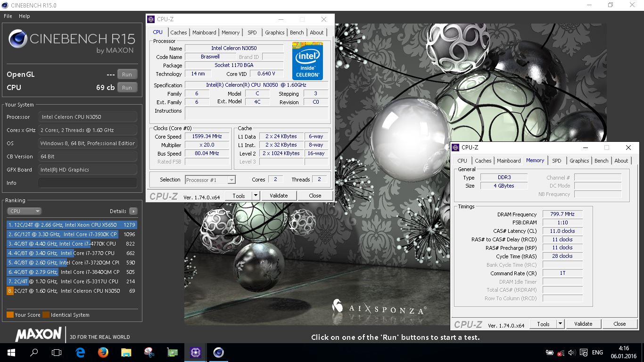Switch to CPU tab in CPU-Z Memory window
644x362 pixels.
click(x=462, y=161)
